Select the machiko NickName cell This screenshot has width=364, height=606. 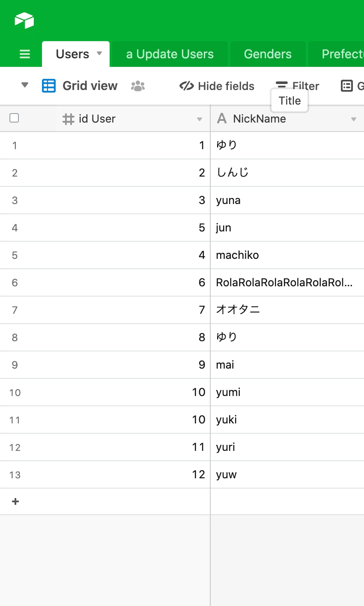pos(287,255)
